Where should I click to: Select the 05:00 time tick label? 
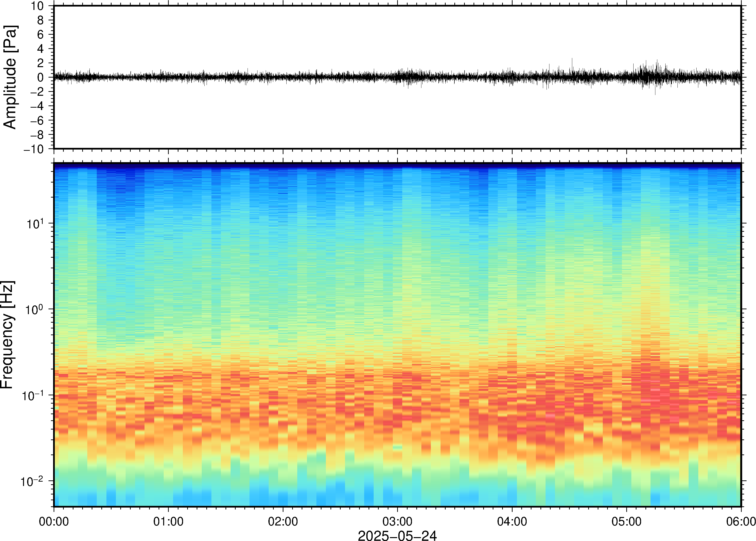(626, 521)
